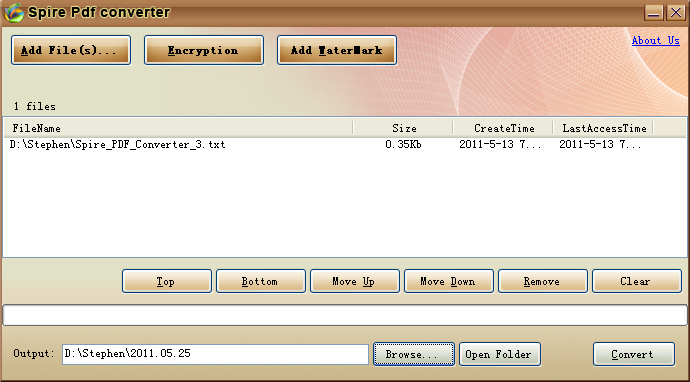Clear the file list
Image resolution: width=690 pixels, height=382 pixels.
pyautogui.click(x=637, y=281)
